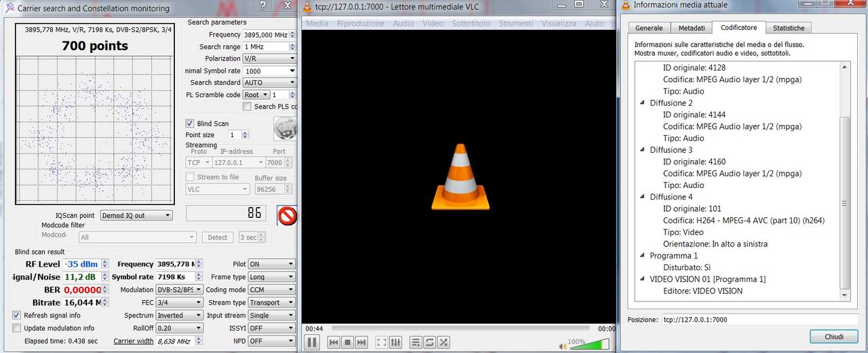Switch to the Generale tab
Screen dimensions: 868x353
[x=649, y=28]
